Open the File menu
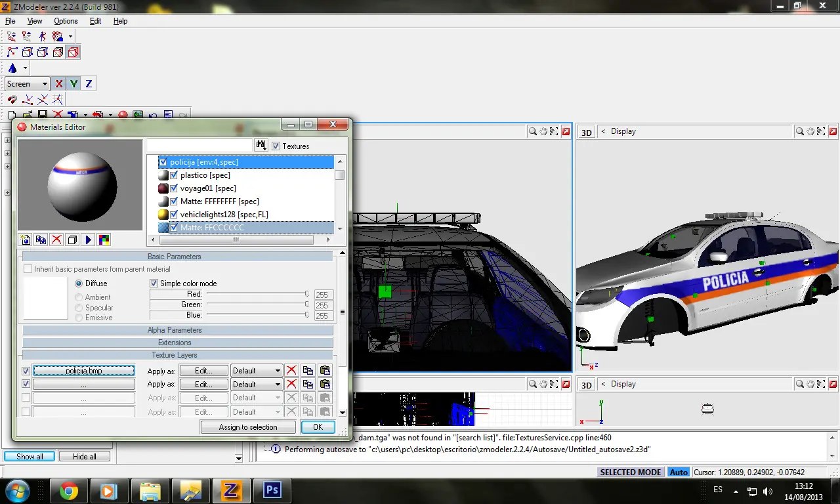 [10, 21]
